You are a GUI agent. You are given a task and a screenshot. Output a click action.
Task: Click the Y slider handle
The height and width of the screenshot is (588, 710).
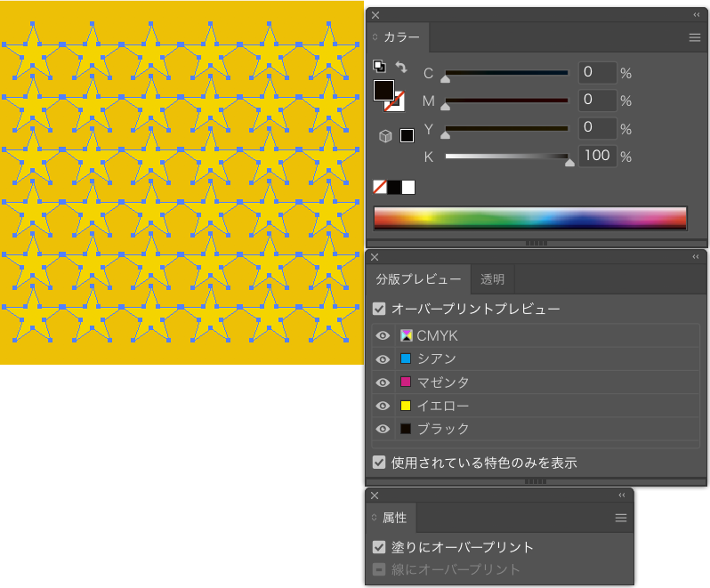pos(446,135)
